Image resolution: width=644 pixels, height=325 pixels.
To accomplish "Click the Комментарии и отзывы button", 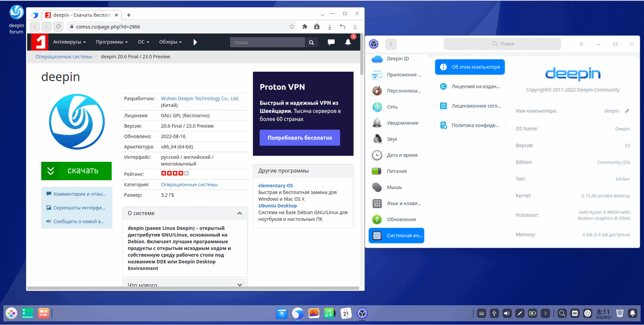I will 77,194.
